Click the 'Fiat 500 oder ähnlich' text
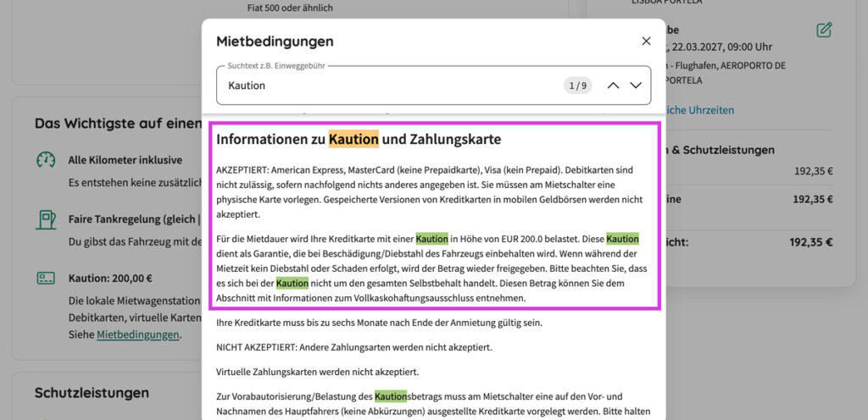Screen dimensions: 868x420 (x=290, y=8)
